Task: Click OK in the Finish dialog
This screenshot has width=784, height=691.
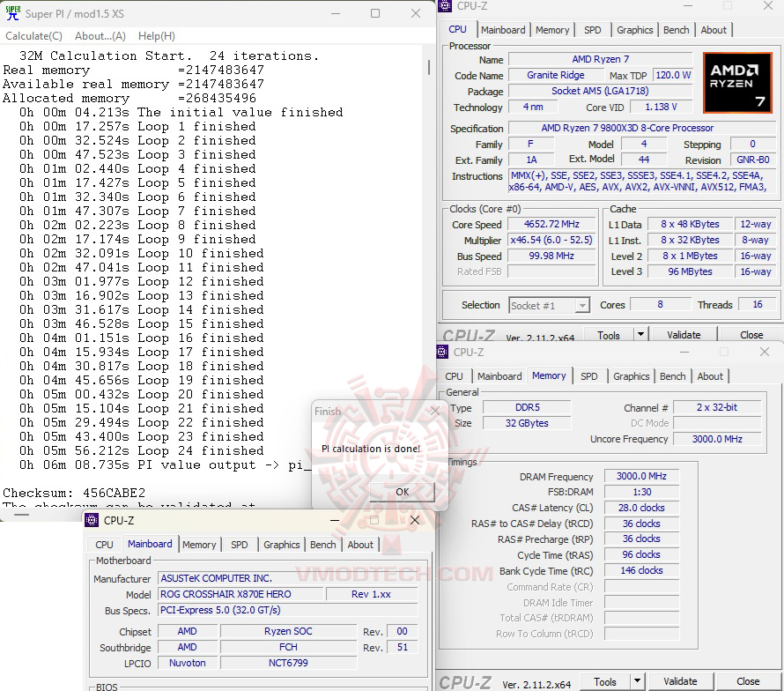Action: (x=402, y=492)
